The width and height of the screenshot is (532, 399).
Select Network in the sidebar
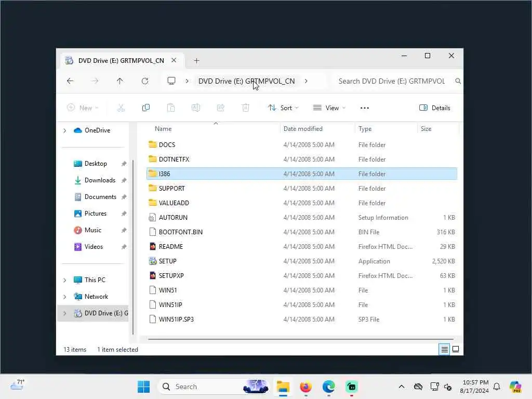[96, 297]
